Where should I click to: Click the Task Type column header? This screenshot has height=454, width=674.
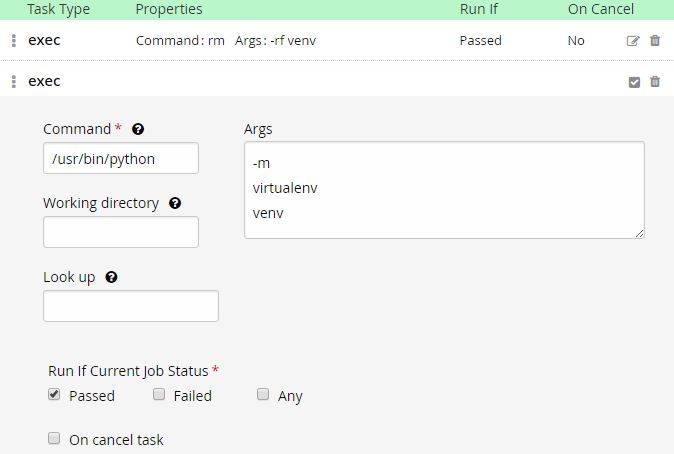[58, 9]
